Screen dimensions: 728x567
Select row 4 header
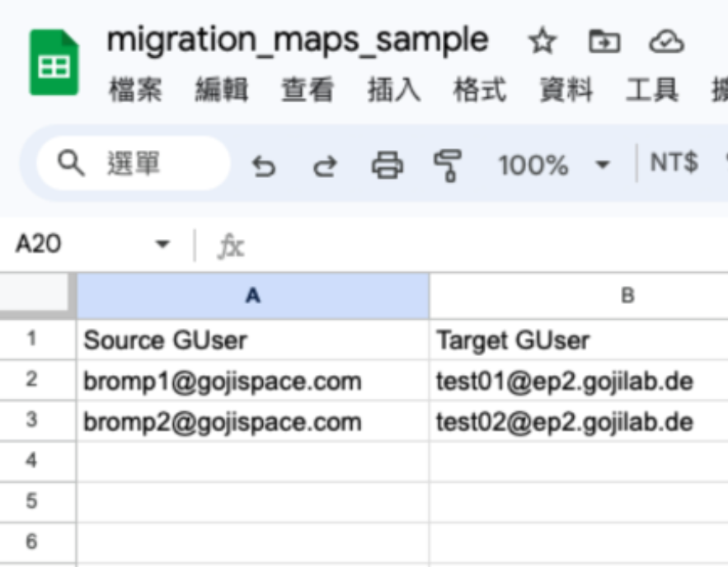(31, 461)
